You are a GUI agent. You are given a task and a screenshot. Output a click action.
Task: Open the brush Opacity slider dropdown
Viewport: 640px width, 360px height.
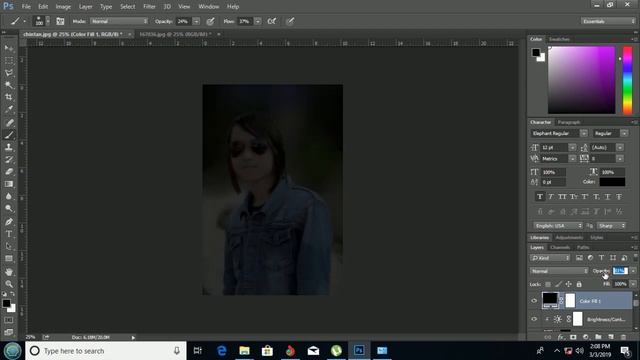[196, 21]
